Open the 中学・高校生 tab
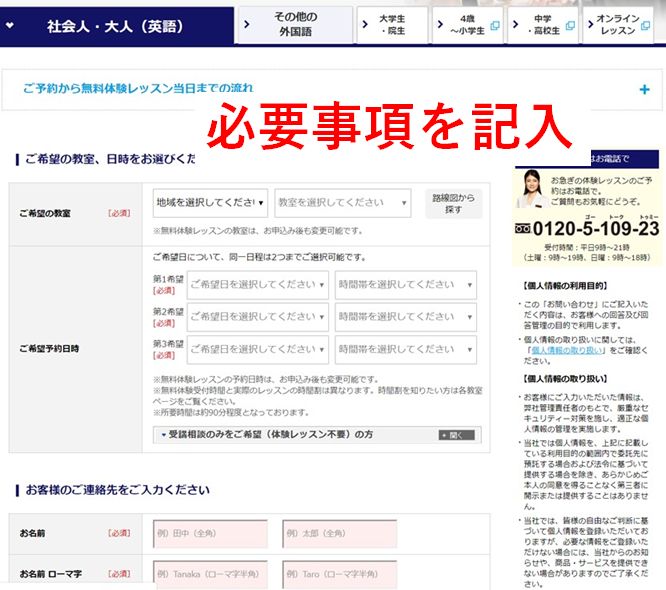 tap(543, 25)
